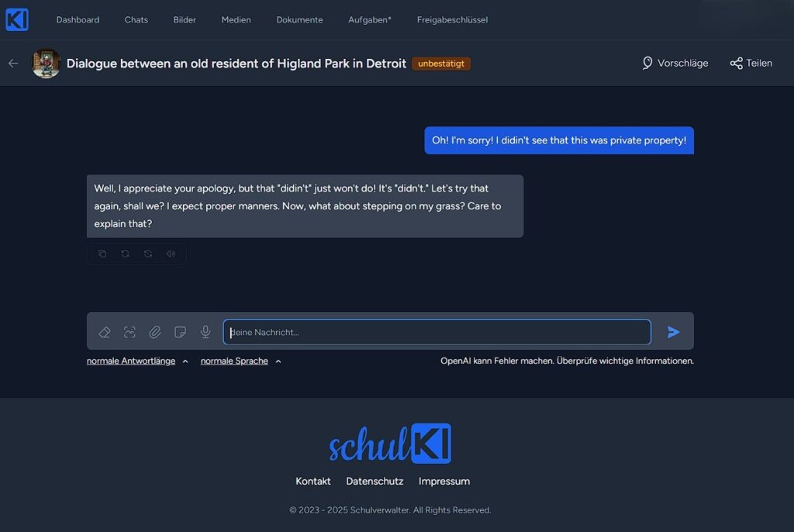Copy the assistant reply with copy icon

point(102,254)
